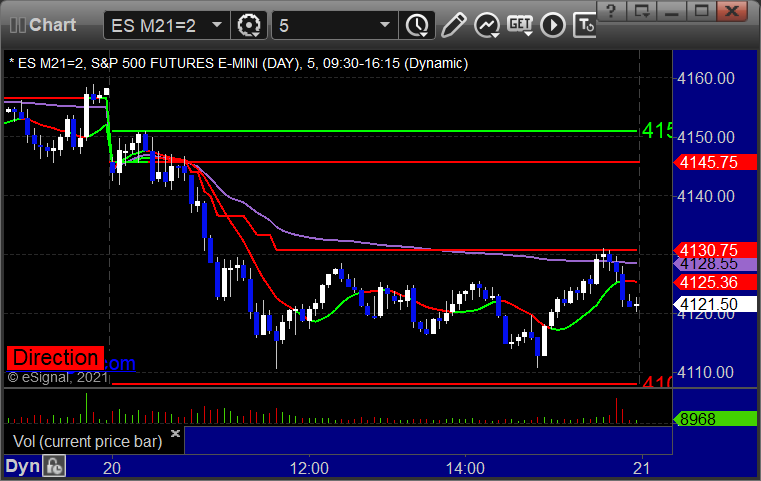The image size is (761, 481).
Task: Click the help question mark button
Action: point(611,11)
